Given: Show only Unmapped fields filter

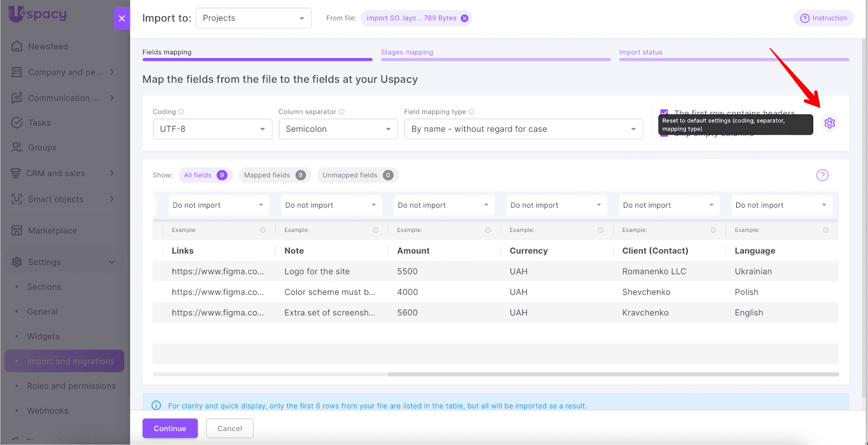Looking at the screenshot, I should tap(358, 175).
